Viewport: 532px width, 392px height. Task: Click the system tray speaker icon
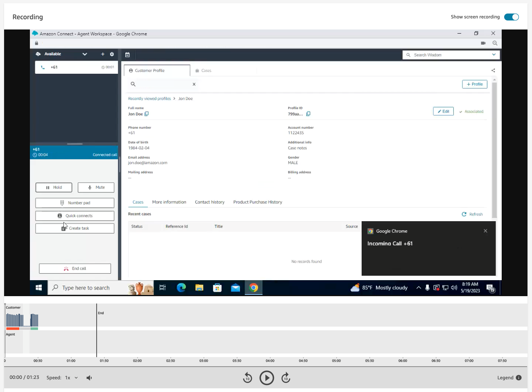tap(454, 288)
